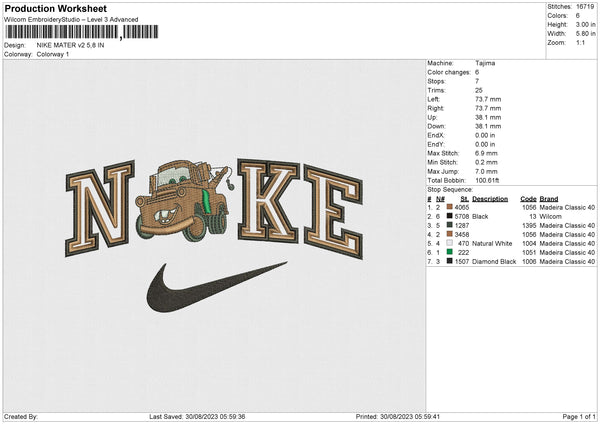Select the Max Jump value 7.0 mm

pos(486,171)
